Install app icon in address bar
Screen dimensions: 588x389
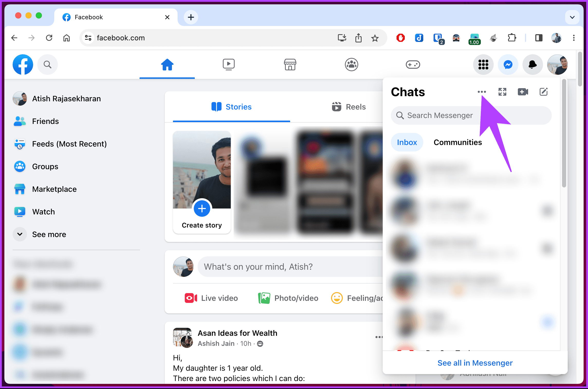tap(342, 38)
